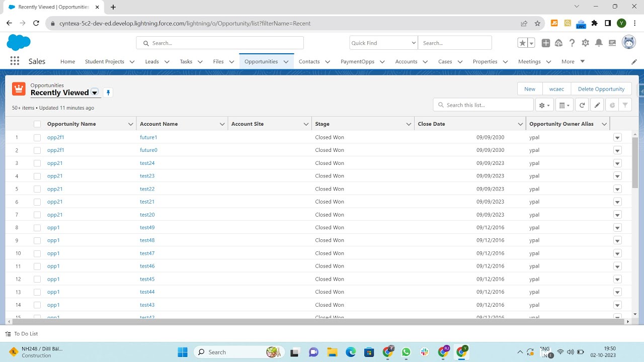The width and height of the screenshot is (644, 362).
Task: Click the Windows taskbar Search box
Action: (239, 352)
